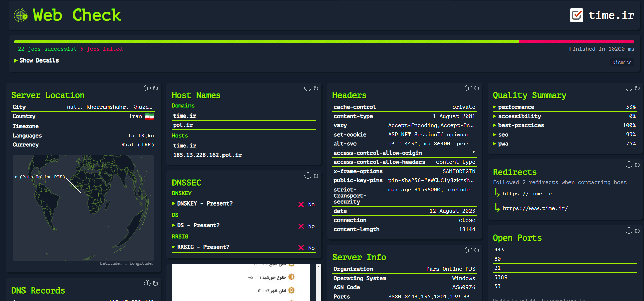Viewport: 644px width, 301px height.
Task: Select the pol.ir domain row
Action: (x=244, y=125)
